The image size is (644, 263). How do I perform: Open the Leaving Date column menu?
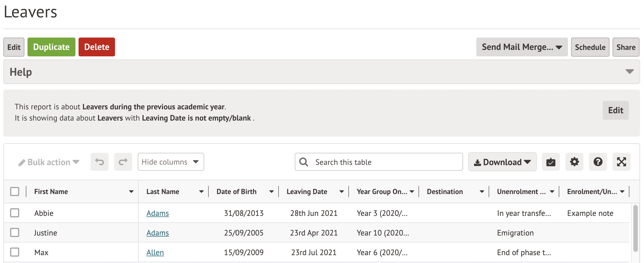341,192
